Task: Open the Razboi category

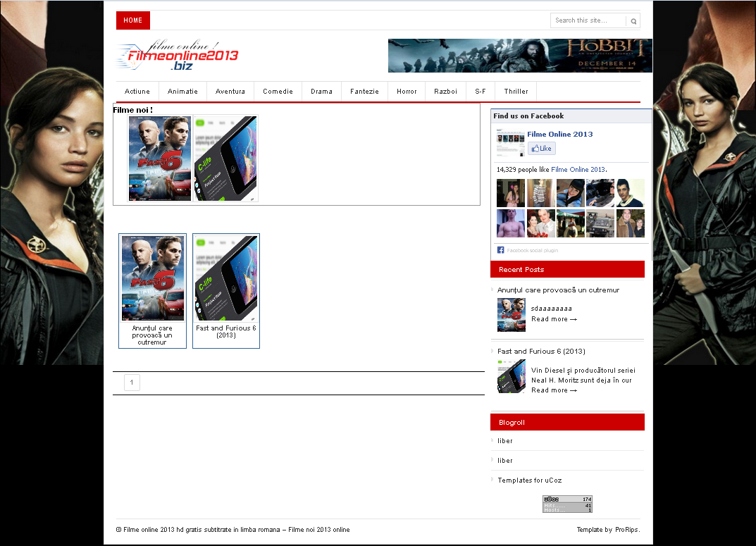Action: (445, 92)
